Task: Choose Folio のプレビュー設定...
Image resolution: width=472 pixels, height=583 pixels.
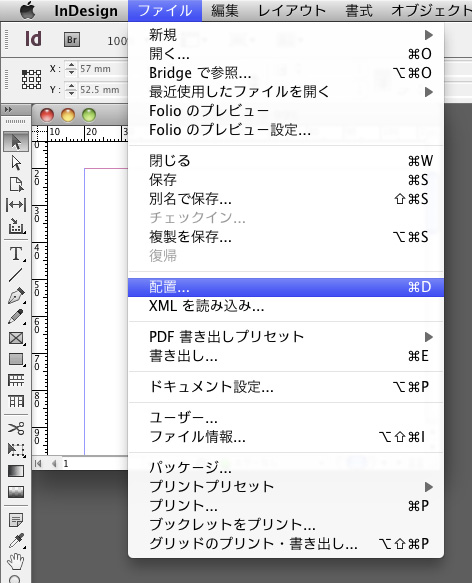Action: pos(286,130)
